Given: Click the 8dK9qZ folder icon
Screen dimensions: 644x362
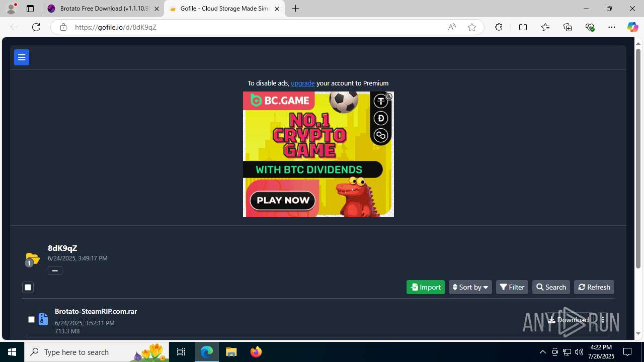Looking at the screenshot, I should coord(32,259).
